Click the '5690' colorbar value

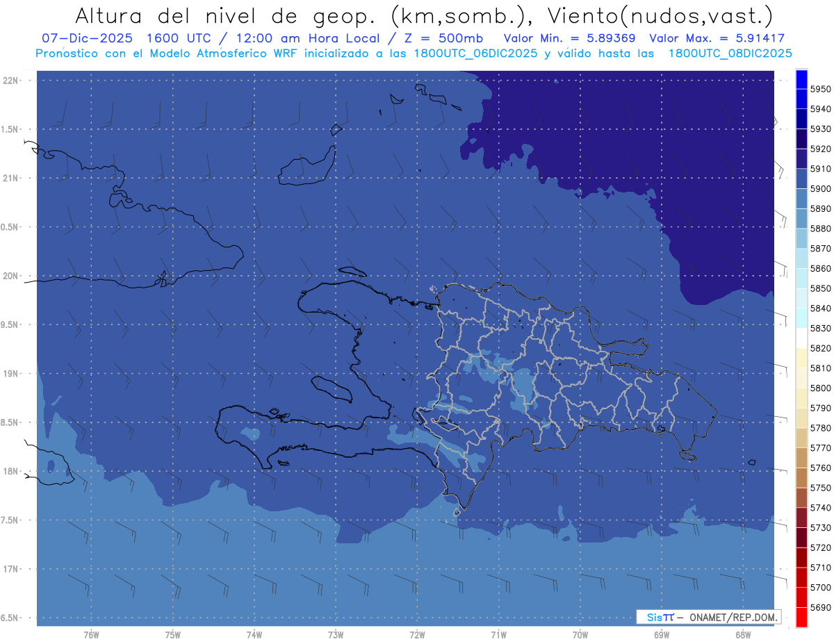point(819,607)
